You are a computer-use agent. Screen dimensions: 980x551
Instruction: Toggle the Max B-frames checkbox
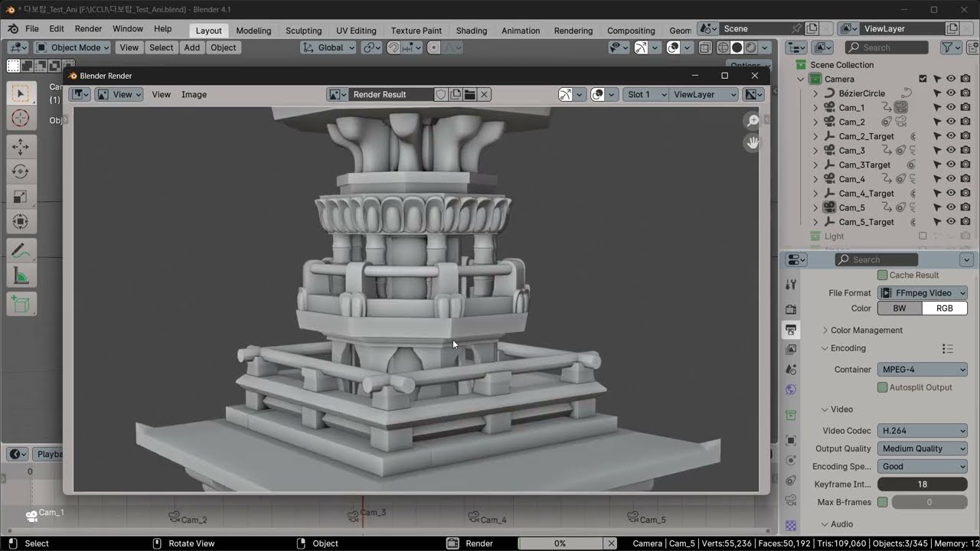(x=882, y=502)
